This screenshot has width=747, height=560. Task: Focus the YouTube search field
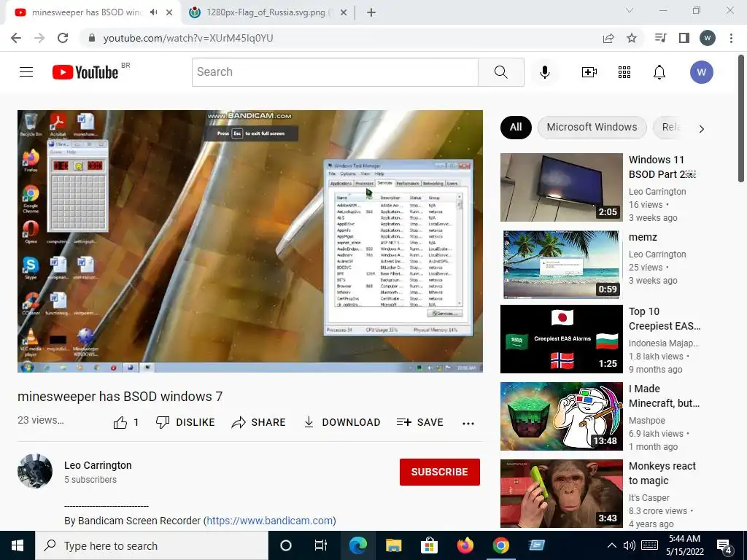click(335, 72)
